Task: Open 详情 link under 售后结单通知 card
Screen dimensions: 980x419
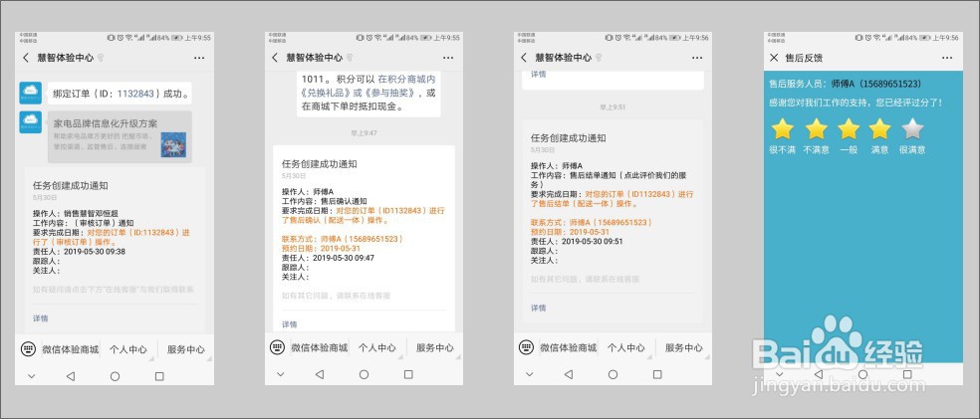Action: point(539,308)
